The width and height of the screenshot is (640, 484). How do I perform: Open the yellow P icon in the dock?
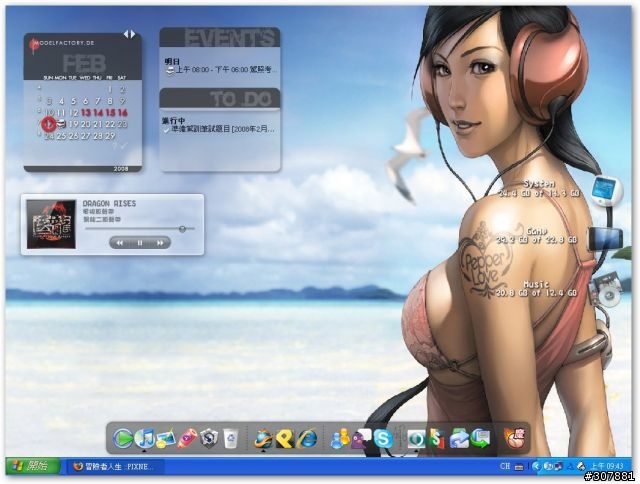point(284,440)
